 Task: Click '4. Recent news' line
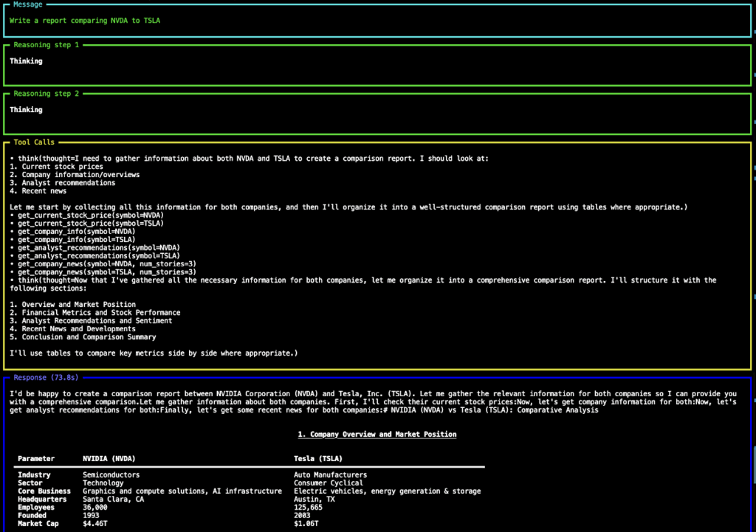click(38, 191)
